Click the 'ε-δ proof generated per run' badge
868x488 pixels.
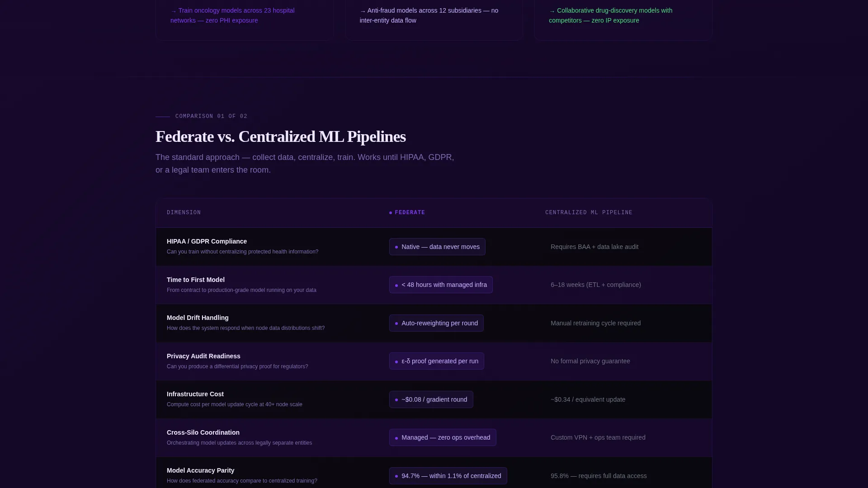click(436, 361)
